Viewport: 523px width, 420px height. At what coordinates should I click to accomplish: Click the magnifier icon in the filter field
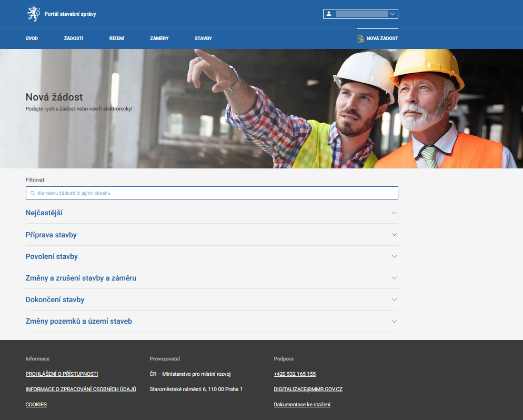point(32,193)
